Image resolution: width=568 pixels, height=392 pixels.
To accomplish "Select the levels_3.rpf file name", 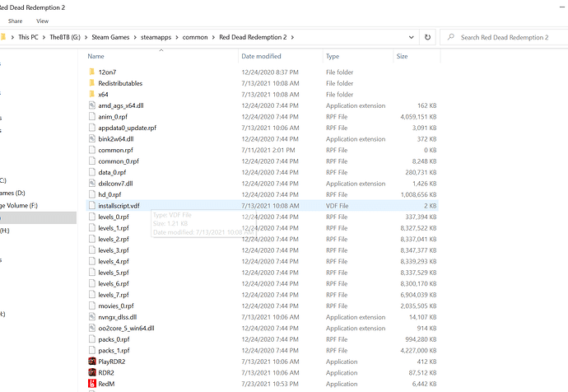I will [x=114, y=250].
